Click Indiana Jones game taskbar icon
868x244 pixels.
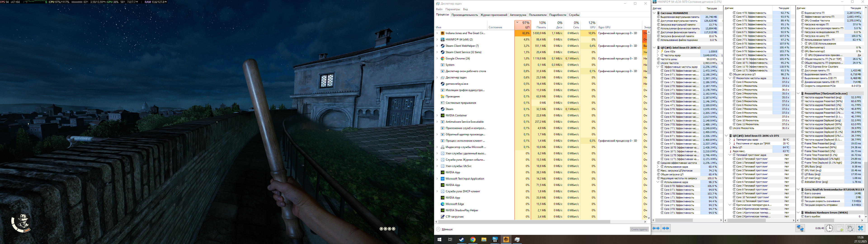point(506,240)
